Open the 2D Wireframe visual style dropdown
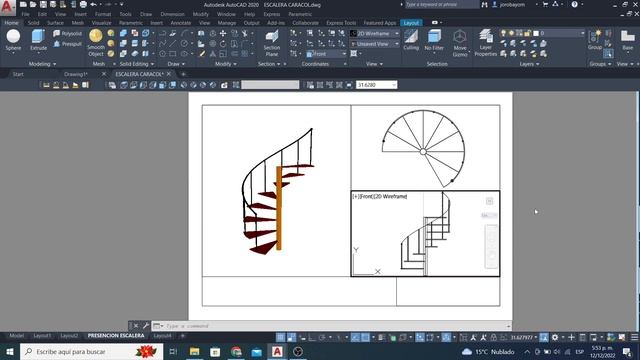 click(375, 33)
